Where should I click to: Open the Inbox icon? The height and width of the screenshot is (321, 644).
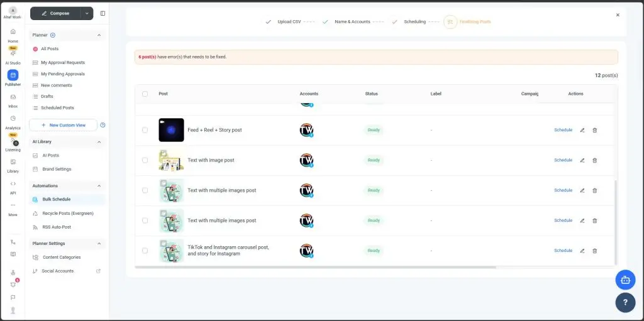pyautogui.click(x=13, y=97)
